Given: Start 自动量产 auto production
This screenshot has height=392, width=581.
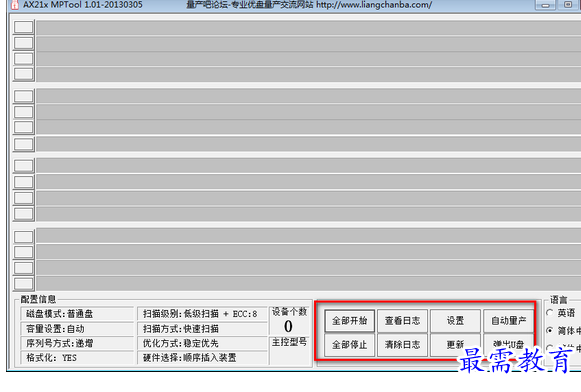Looking at the screenshot, I should point(508,320).
